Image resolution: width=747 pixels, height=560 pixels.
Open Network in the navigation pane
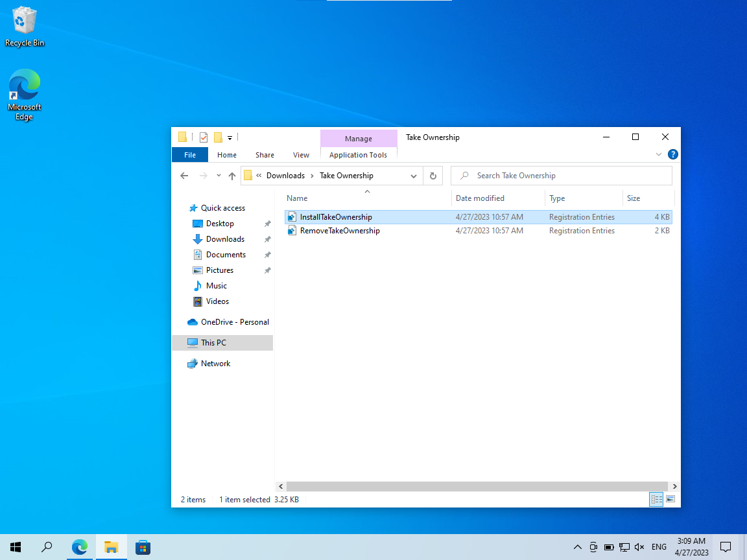click(215, 364)
